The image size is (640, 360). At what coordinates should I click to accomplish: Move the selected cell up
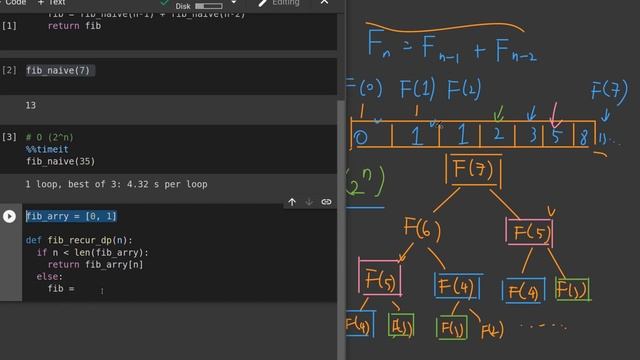292,202
